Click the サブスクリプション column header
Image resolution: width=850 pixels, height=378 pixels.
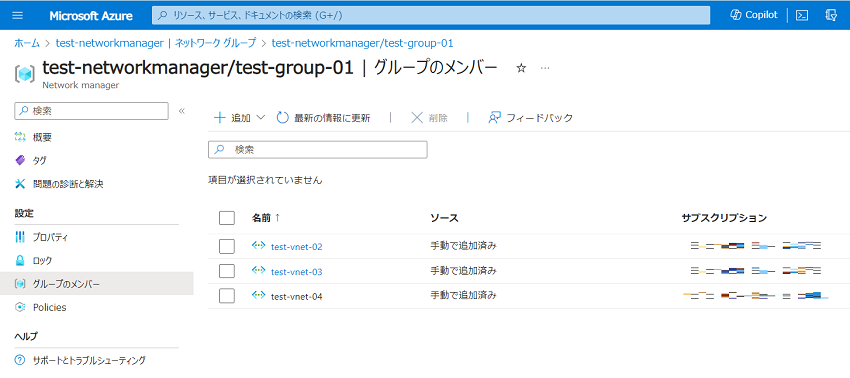[724, 218]
